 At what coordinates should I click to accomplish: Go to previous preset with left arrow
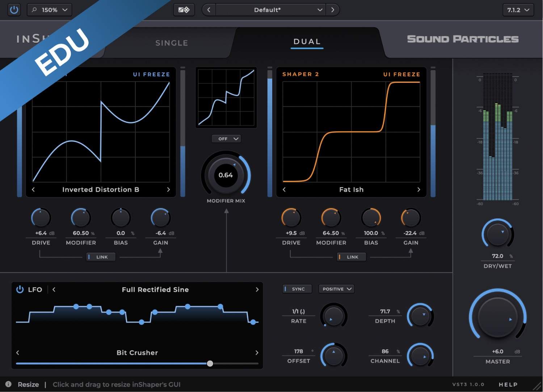point(209,10)
